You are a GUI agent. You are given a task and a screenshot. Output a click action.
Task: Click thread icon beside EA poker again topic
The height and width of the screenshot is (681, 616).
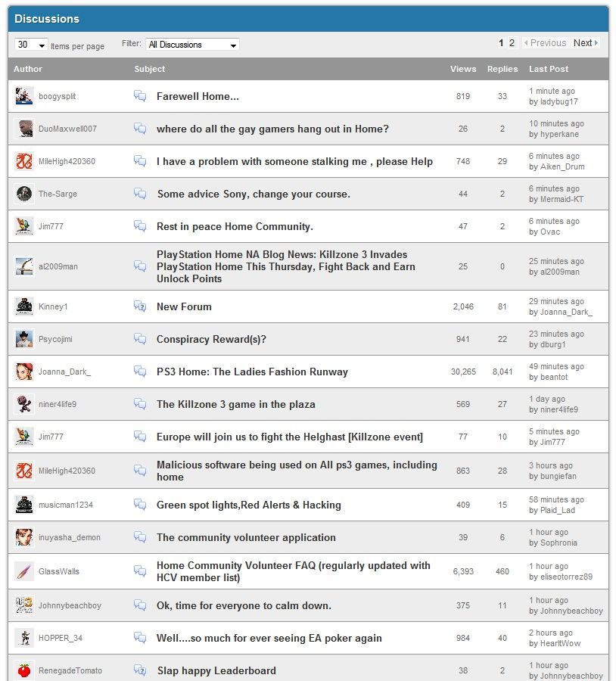tap(140, 638)
